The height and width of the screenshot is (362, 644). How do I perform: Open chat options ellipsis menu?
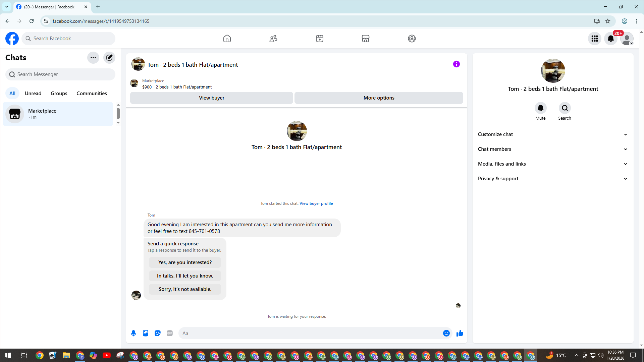coord(93,58)
